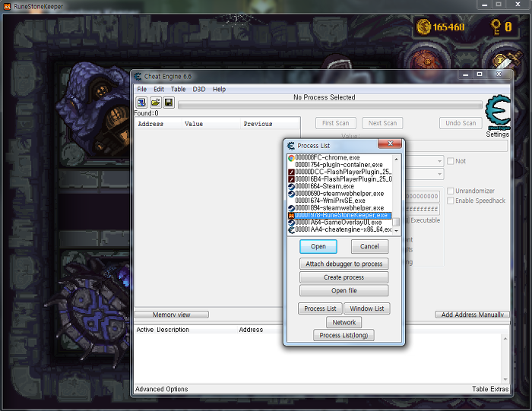
Task: Click the Open file button
Action: pos(344,291)
